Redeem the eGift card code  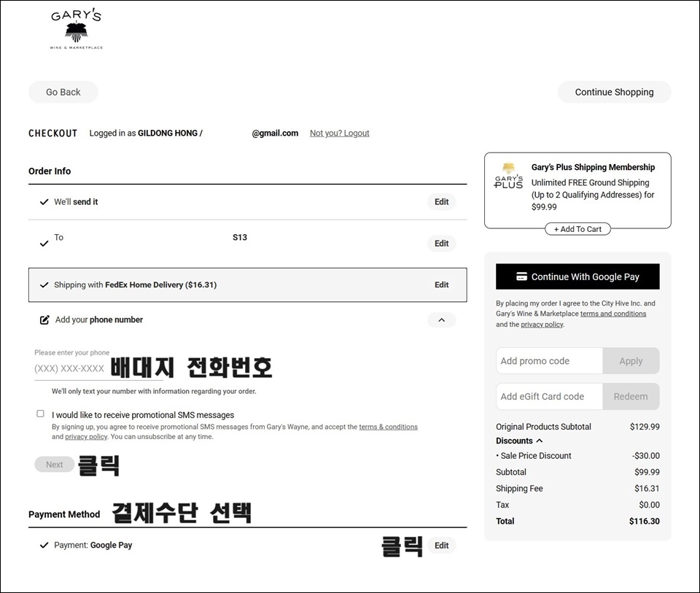(631, 397)
